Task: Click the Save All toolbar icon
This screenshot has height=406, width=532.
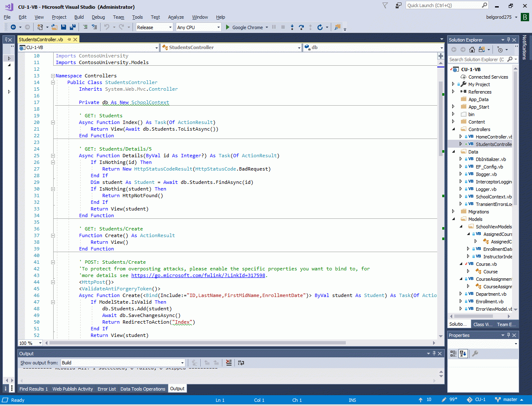Action: click(x=73, y=27)
